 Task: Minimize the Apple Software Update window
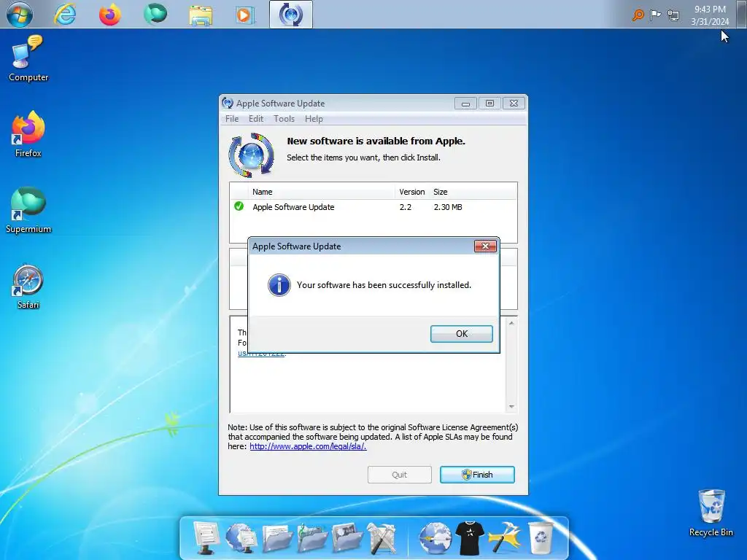(465, 104)
